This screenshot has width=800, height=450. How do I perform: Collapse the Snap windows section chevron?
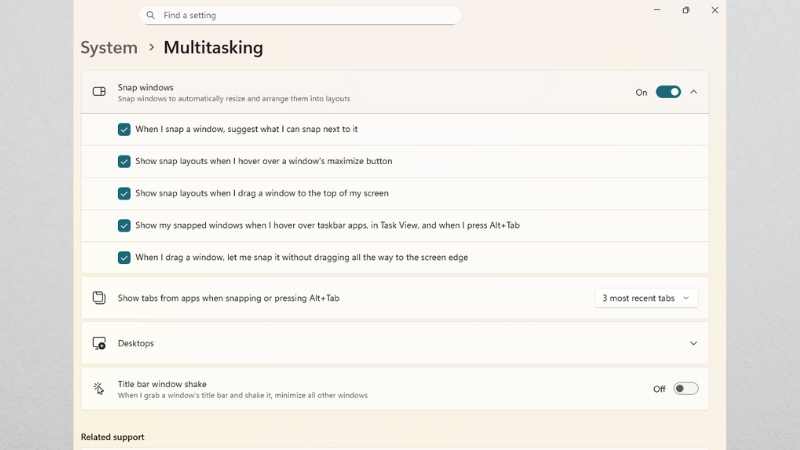pyautogui.click(x=693, y=92)
